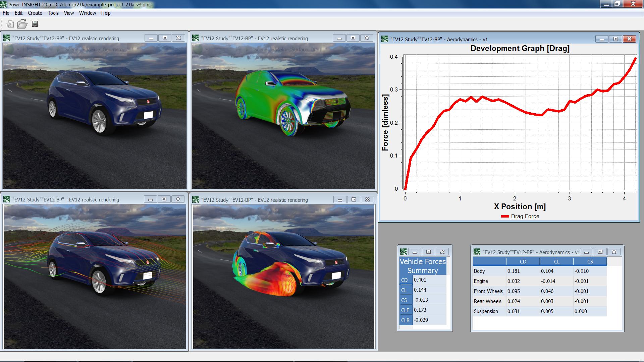This screenshot has height=362, width=644.
Task: Click the CL column header in table
Action: pyautogui.click(x=556, y=262)
